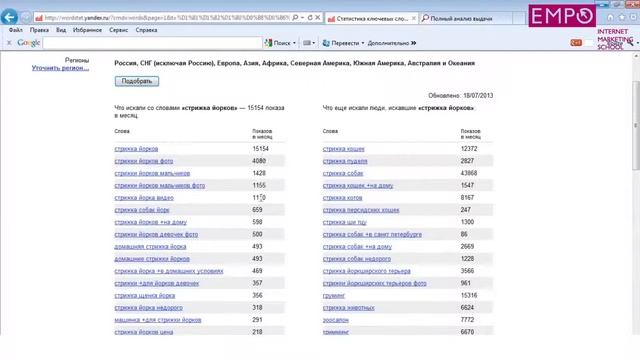Open link 'стрижки йоркширских терьеров фото'
The width and height of the screenshot is (640, 360).
(x=375, y=283)
